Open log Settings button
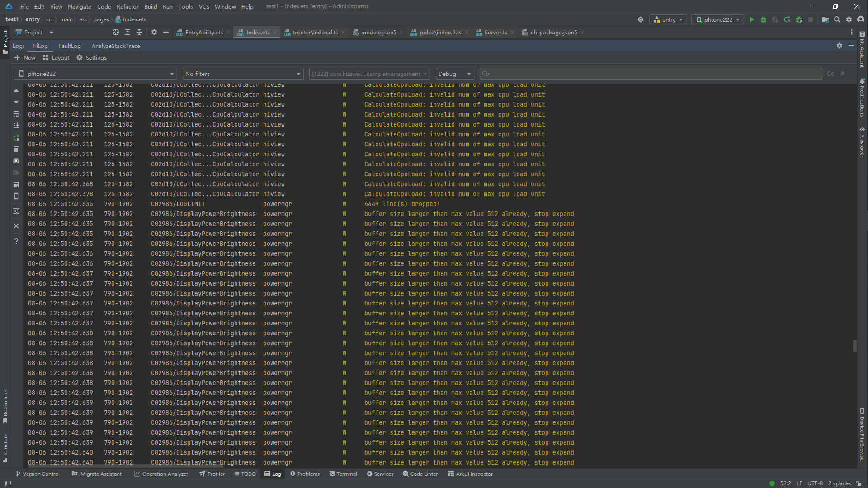 (92, 57)
